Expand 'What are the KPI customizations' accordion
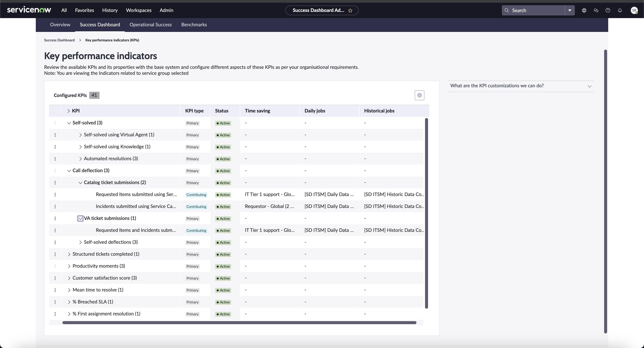Viewport: 644px width, 348px height. (521, 86)
